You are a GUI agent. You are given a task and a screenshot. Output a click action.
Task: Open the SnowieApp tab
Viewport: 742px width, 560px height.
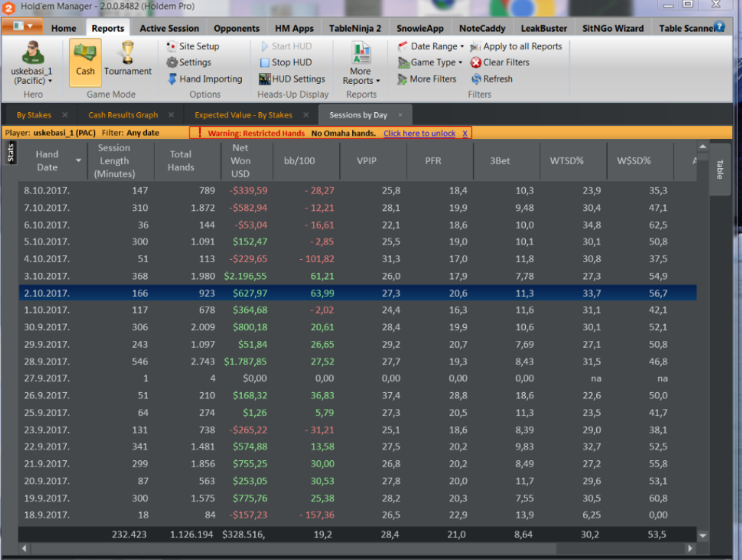[x=420, y=28]
